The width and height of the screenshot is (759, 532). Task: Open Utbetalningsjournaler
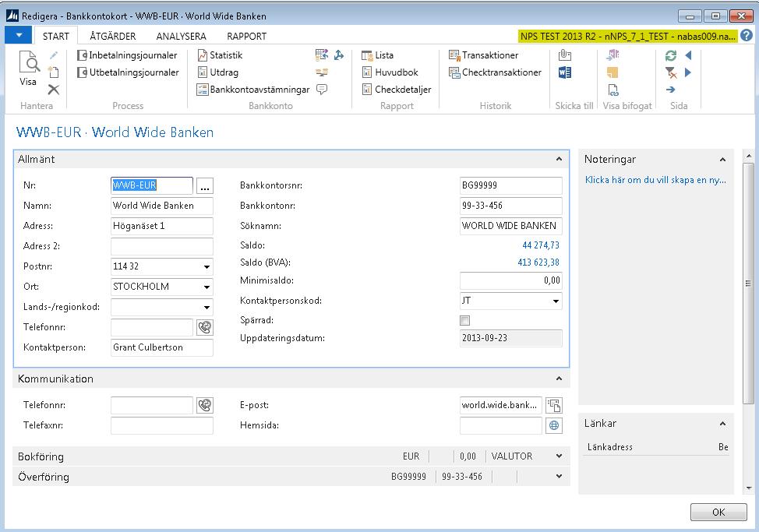point(128,72)
